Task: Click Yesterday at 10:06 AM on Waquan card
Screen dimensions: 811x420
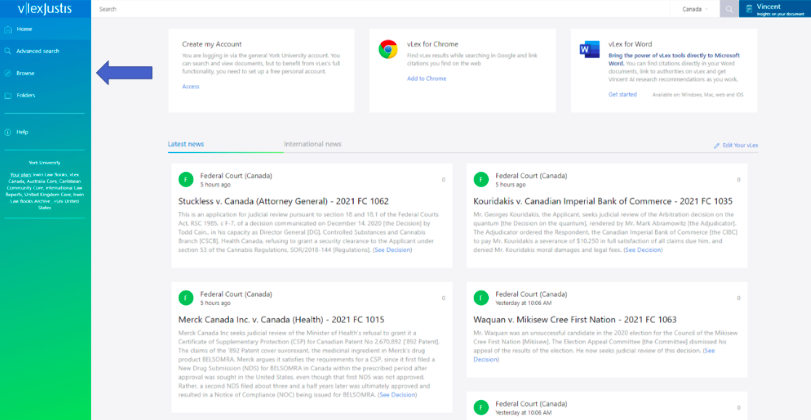Action: pos(523,303)
